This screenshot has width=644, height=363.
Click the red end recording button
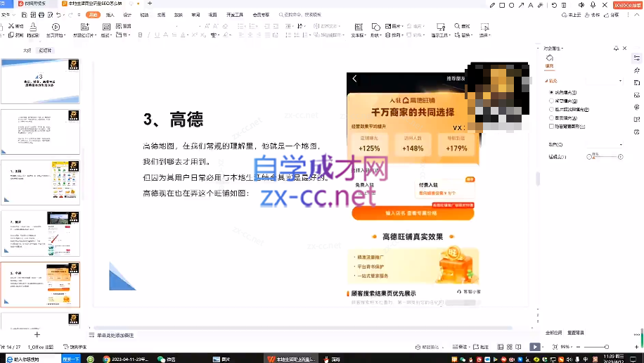[x=628, y=5]
